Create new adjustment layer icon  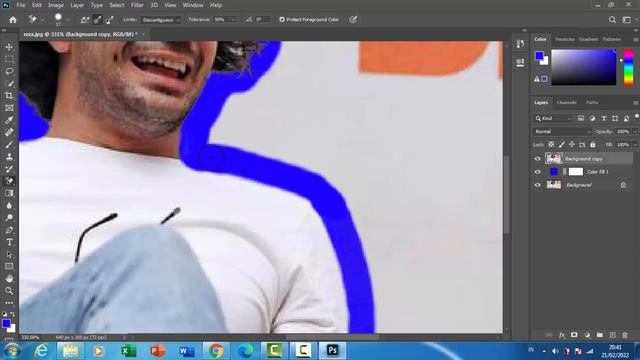[587, 335]
